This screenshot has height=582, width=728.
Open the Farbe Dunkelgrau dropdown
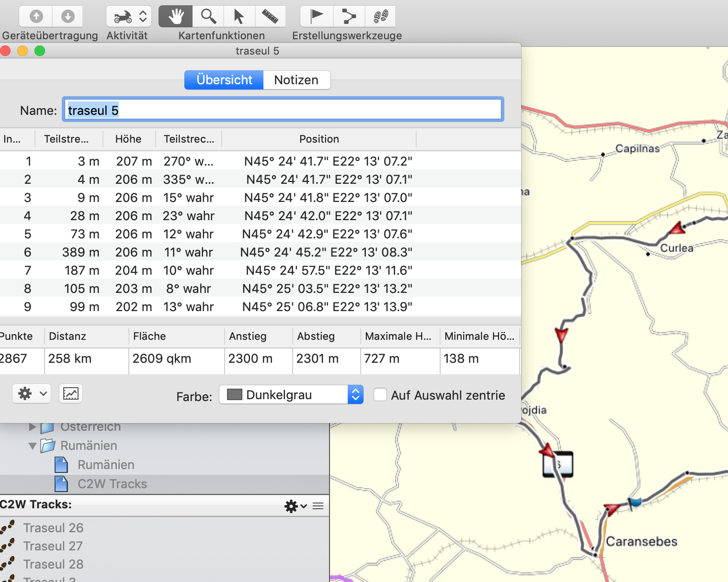[355, 395]
